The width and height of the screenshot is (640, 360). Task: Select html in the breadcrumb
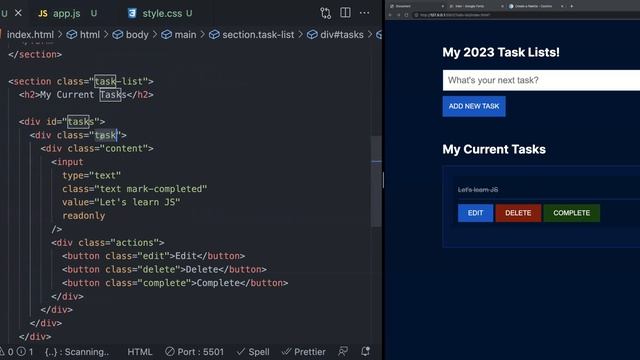point(89,35)
